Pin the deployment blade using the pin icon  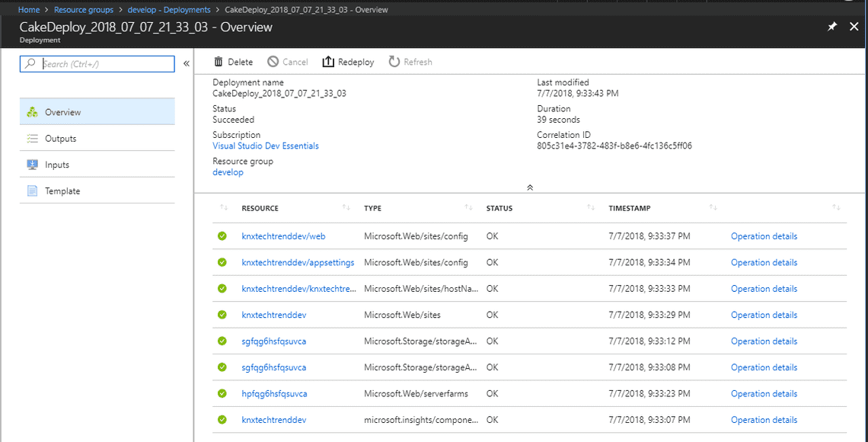pos(833,26)
